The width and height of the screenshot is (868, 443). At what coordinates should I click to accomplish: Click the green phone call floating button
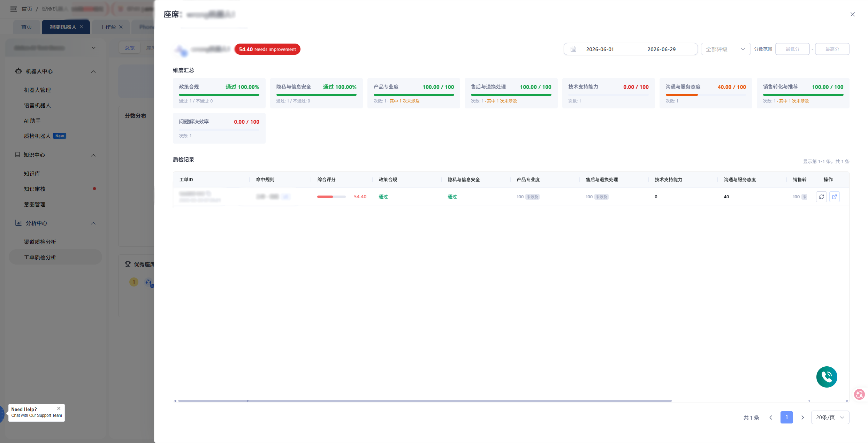tap(827, 377)
